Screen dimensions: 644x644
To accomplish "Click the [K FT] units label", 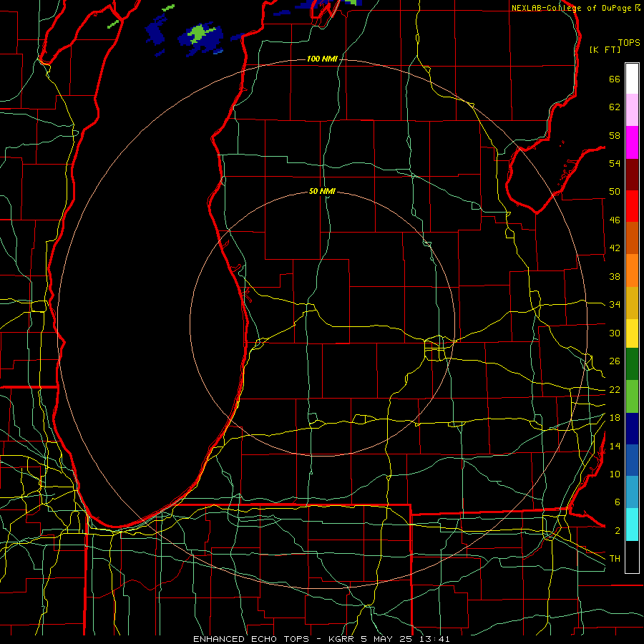I will [x=605, y=49].
